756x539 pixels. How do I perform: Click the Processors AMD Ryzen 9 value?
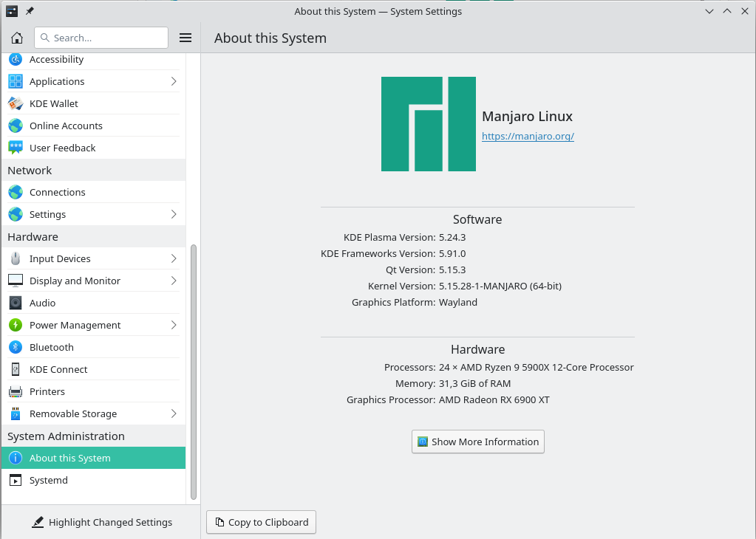(x=536, y=368)
